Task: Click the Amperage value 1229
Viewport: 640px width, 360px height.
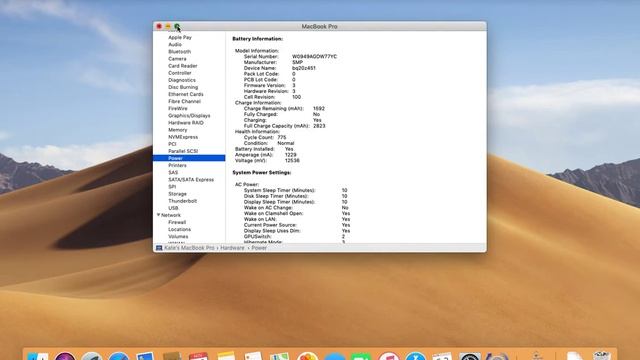Action: click(291, 155)
